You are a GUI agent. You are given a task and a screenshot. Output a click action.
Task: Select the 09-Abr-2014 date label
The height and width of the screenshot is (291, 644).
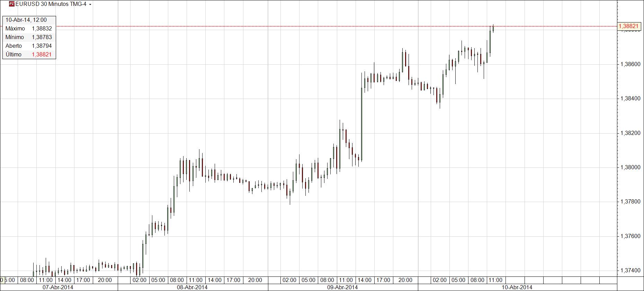pyautogui.click(x=342, y=287)
